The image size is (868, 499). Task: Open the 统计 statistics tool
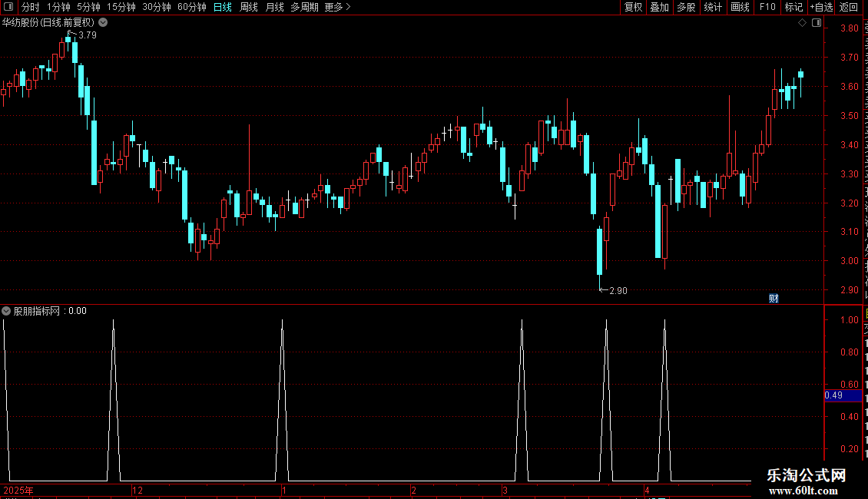tap(713, 7)
